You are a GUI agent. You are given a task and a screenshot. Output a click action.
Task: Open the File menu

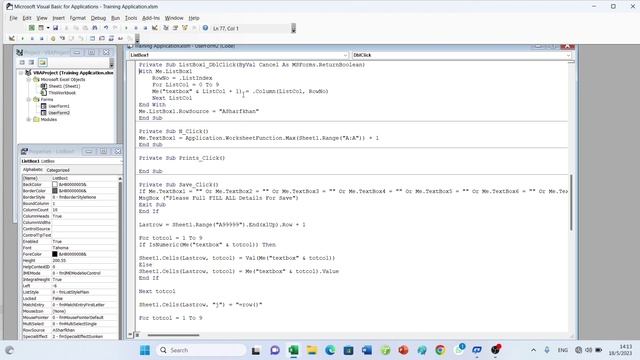tap(13, 18)
